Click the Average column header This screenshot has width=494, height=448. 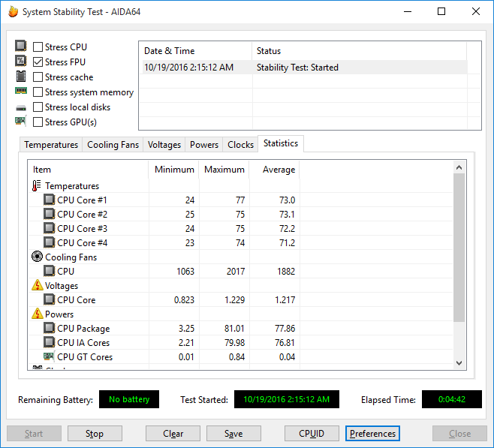275,170
